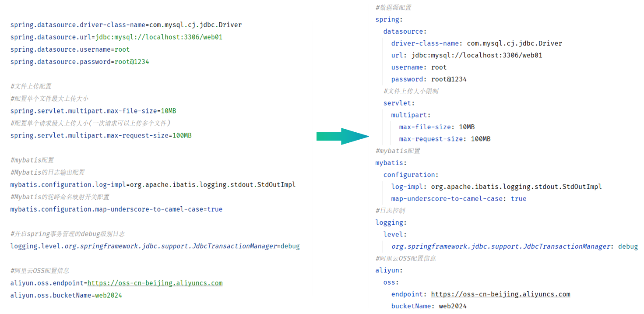Click YAML line 'map-underscore-to-camel-case: true'
Image resolution: width=644 pixels, height=314 pixels.
pyautogui.click(x=459, y=198)
